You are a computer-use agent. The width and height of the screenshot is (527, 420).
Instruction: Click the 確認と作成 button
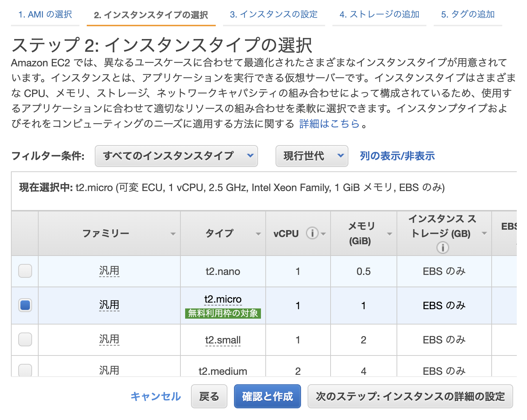tap(267, 396)
